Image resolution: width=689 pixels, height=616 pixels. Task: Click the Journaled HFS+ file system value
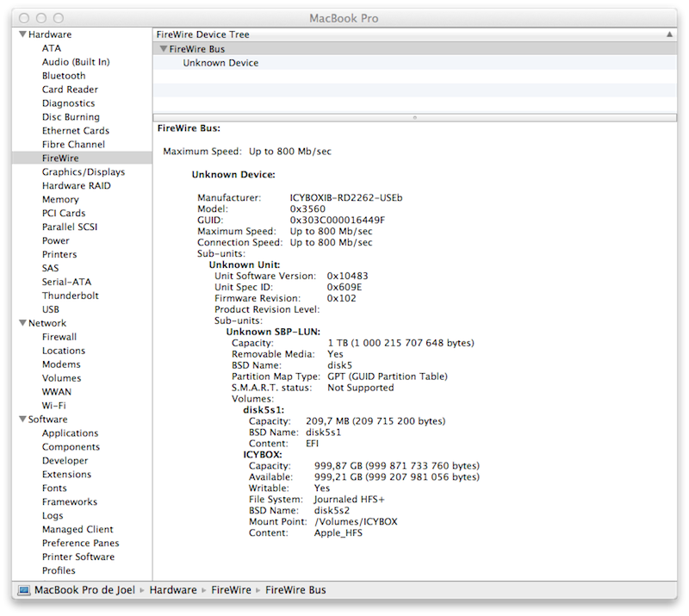pyautogui.click(x=350, y=499)
